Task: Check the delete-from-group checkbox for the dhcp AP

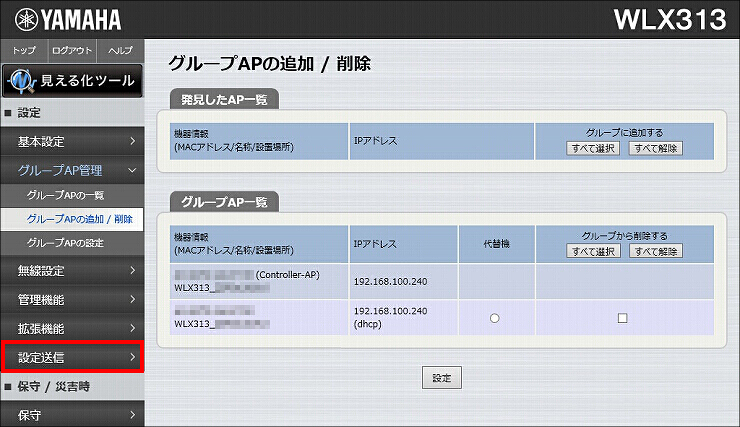Action: coord(622,318)
